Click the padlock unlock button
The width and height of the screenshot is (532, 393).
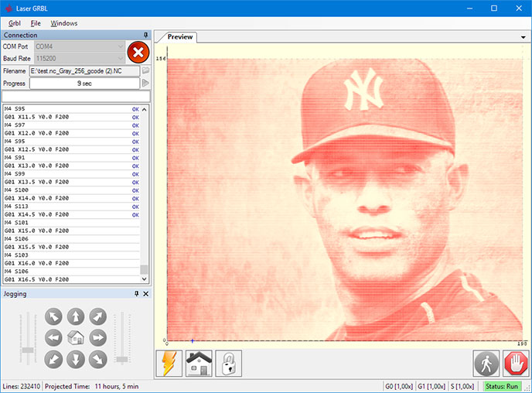(x=229, y=363)
